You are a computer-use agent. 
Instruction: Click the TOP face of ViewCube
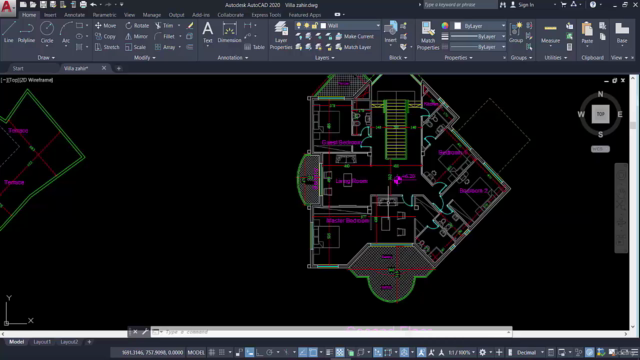[600, 114]
